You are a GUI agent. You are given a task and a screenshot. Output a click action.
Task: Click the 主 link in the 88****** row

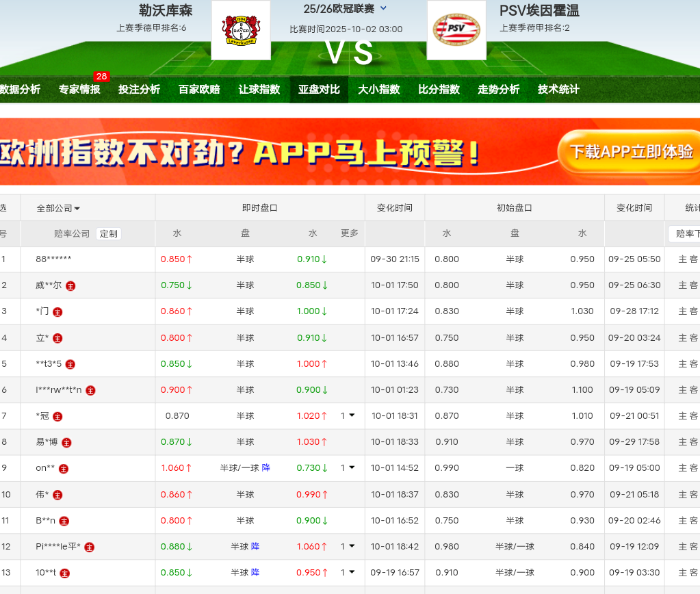click(x=682, y=259)
